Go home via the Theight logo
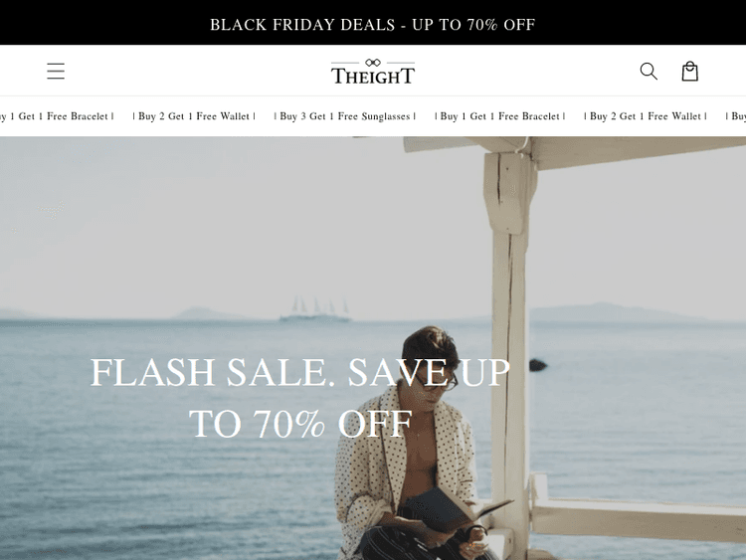746x560 pixels. tap(373, 72)
